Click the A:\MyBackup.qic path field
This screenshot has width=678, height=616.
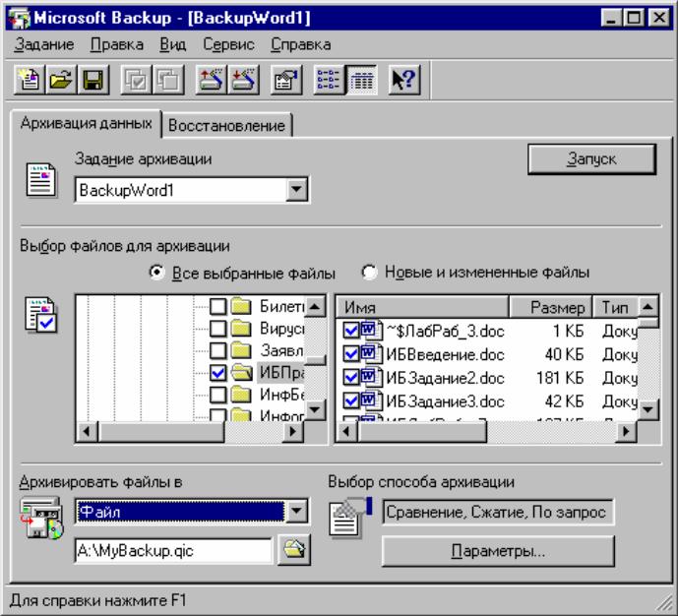coord(174,550)
